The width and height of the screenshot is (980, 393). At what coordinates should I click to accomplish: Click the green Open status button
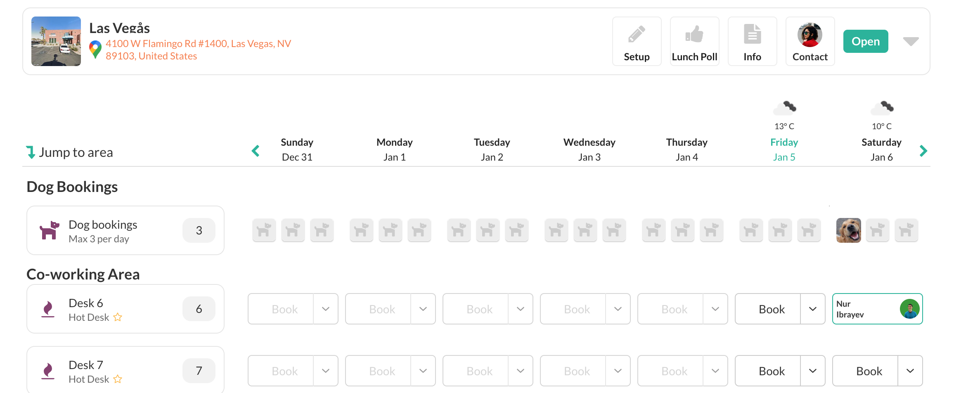pos(866,41)
